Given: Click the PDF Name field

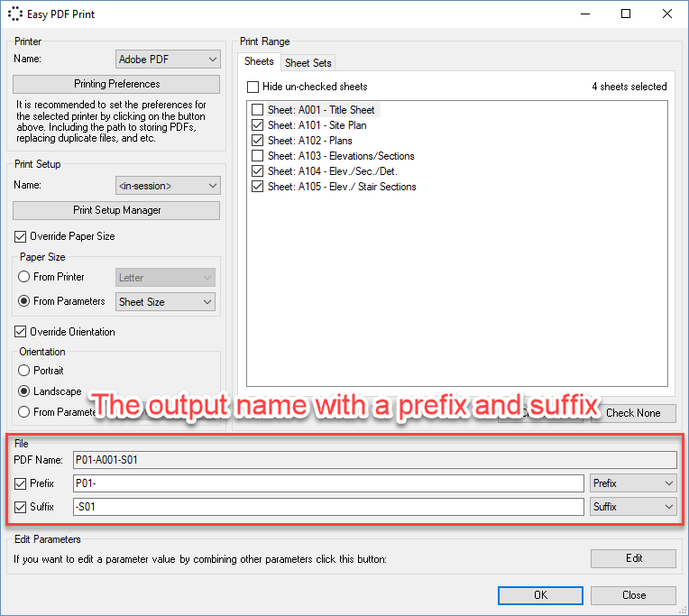Looking at the screenshot, I should 375,460.
